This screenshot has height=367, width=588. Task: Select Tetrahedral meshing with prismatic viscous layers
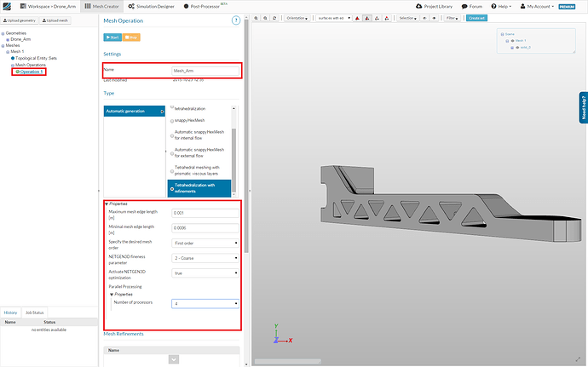(171, 169)
